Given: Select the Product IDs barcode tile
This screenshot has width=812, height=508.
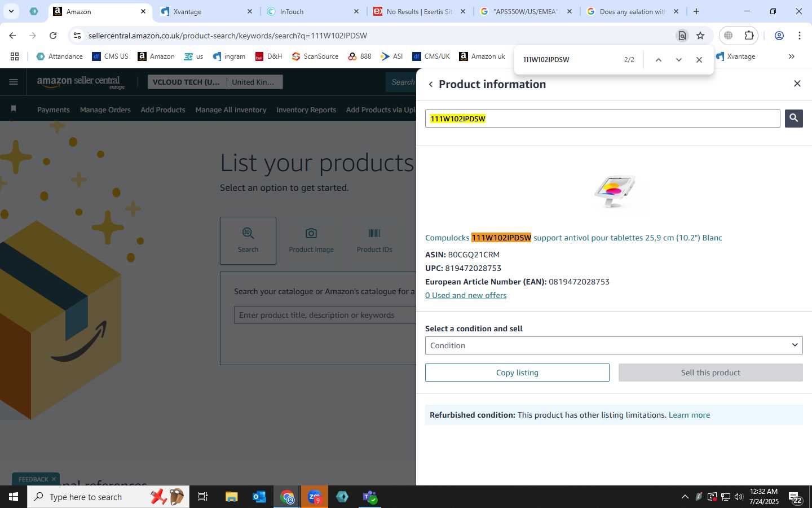Looking at the screenshot, I should tap(374, 240).
